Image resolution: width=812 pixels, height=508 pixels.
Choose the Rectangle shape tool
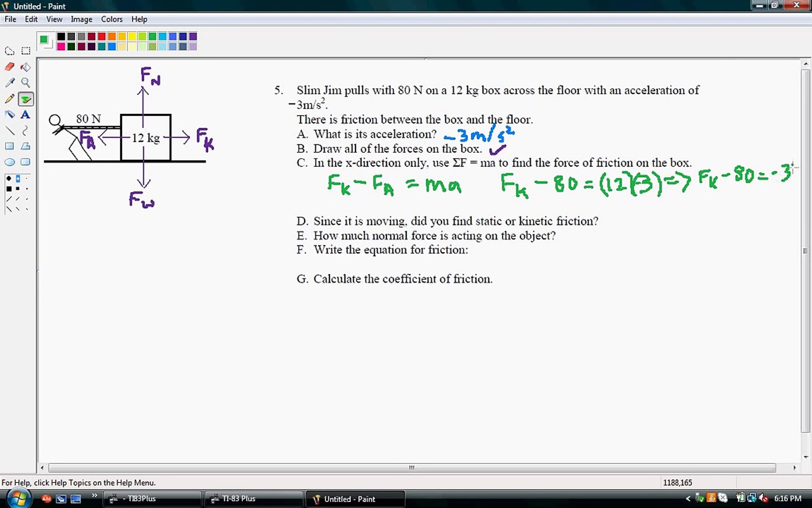click(x=9, y=146)
